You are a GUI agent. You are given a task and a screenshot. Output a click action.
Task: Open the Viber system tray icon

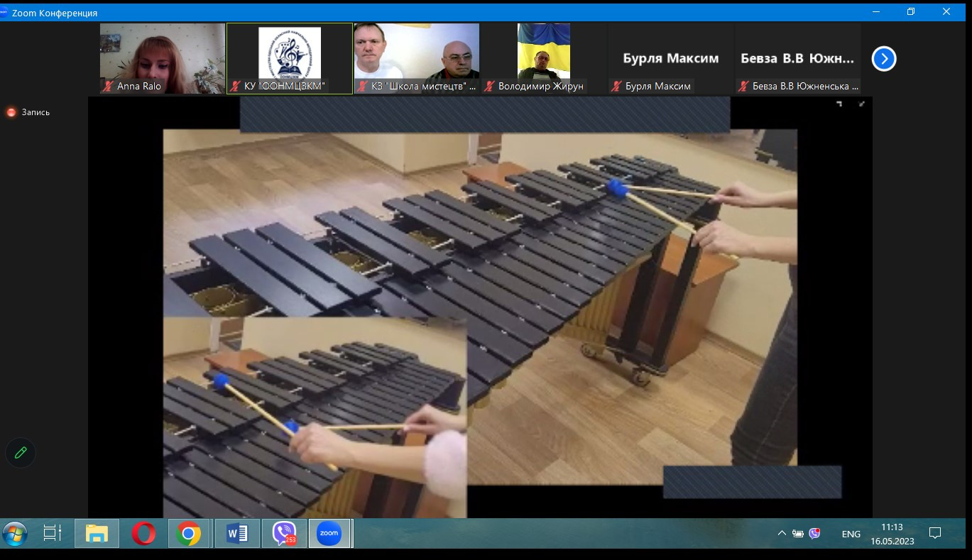814,533
